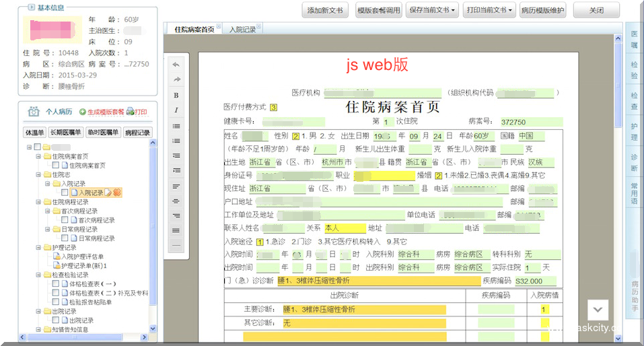Image resolution: width=644 pixels, height=346 pixels.
Task: Click the 主要诊断 field in 出院诊断
Action: [364, 310]
